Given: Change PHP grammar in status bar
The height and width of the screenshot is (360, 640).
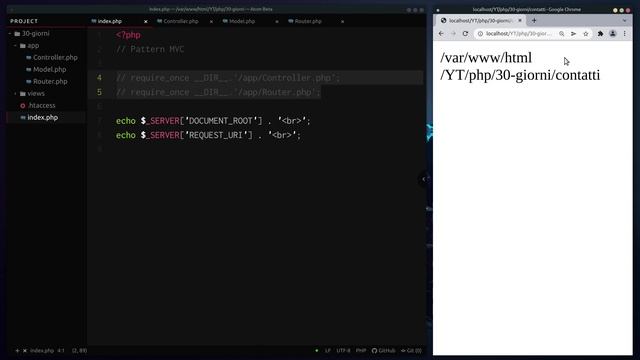Looking at the screenshot, I should (x=361, y=351).
